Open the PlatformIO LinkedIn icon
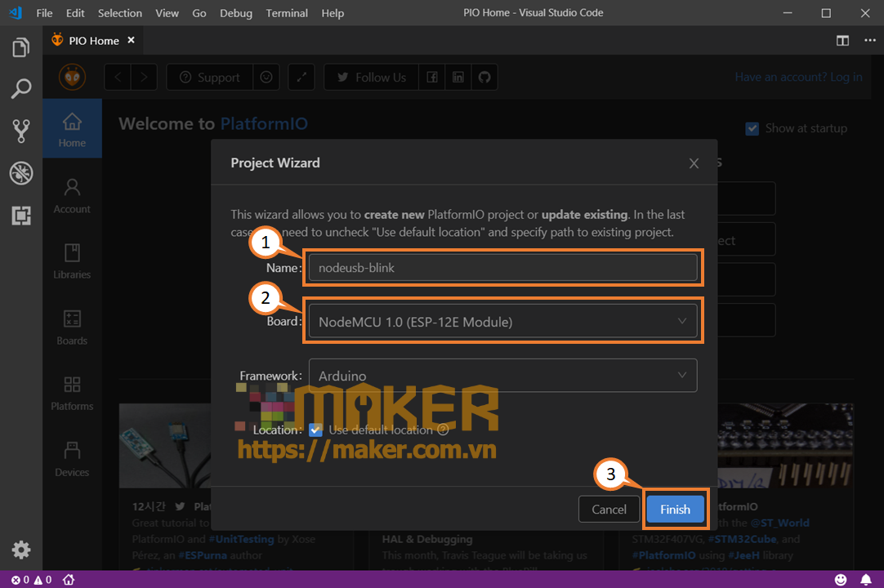Screen dimensions: 884x588 458,78
